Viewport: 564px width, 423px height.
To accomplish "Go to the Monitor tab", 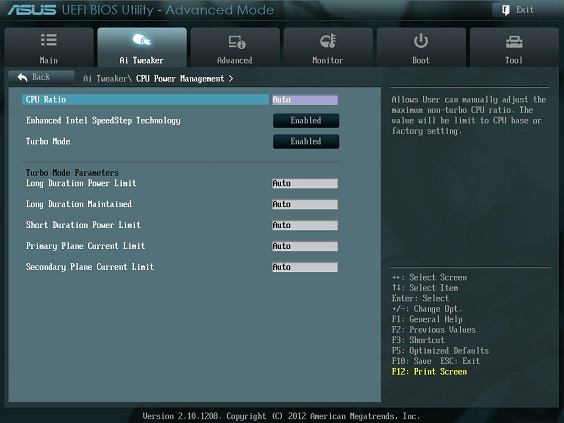I will tap(328, 47).
